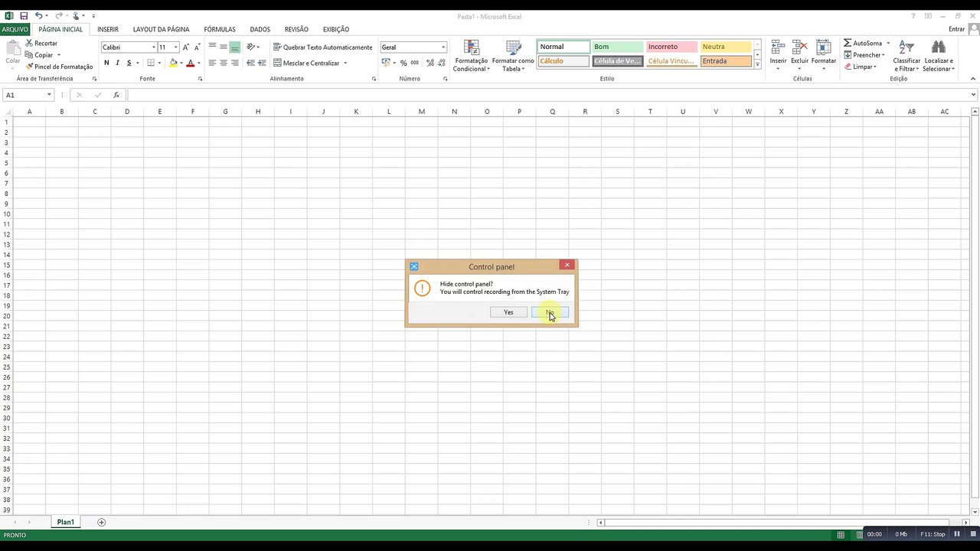Expand the formula bar

[x=974, y=95]
